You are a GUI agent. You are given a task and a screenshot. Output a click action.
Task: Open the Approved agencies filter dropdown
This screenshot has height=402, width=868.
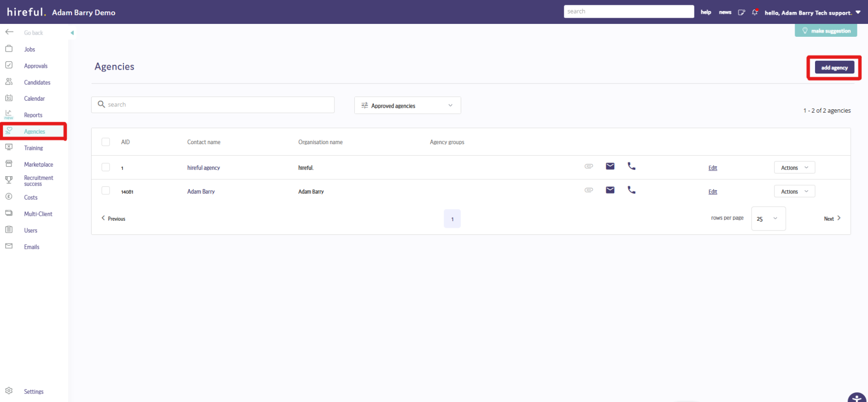coord(407,106)
